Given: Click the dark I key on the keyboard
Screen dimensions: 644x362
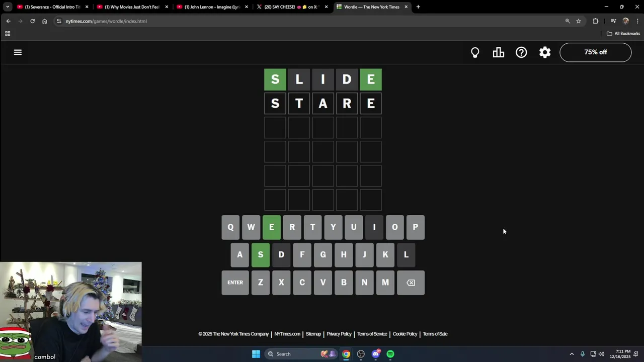Looking at the screenshot, I should coord(374,227).
